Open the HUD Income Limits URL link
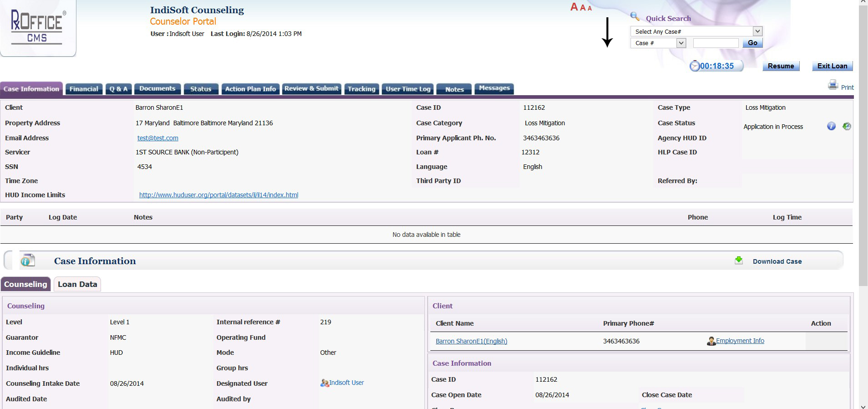The height and width of the screenshot is (409, 868). [218, 195]
